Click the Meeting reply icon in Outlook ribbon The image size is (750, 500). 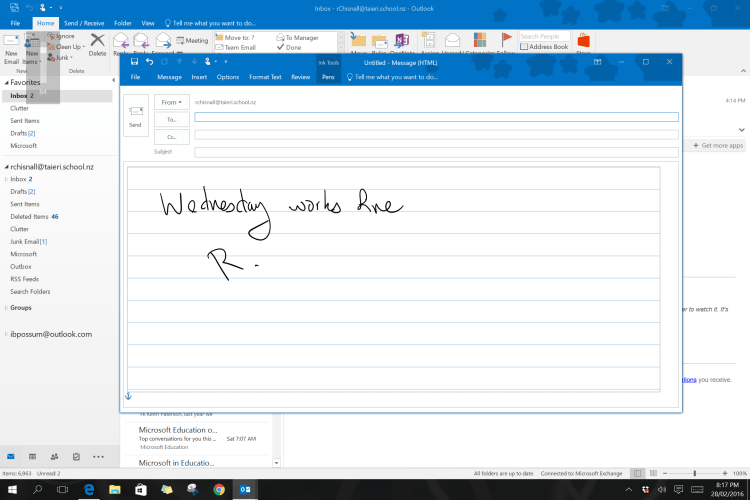192,40
